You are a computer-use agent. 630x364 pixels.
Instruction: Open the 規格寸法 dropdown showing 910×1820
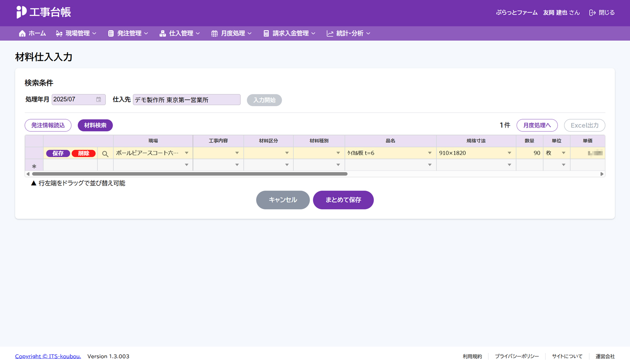pyautogui.click(x=509, y=153)
